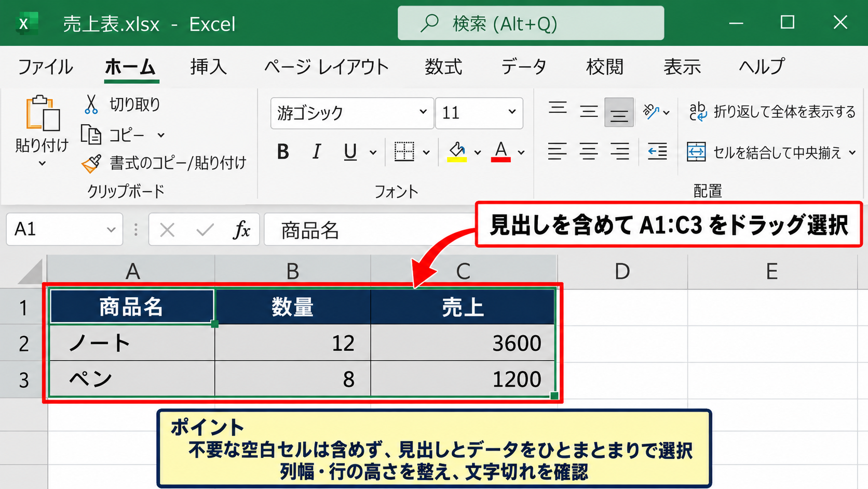This screenshot has height=489, width=868.
Task: Expand the font color dropdown arrow
Action: [521, 153]
